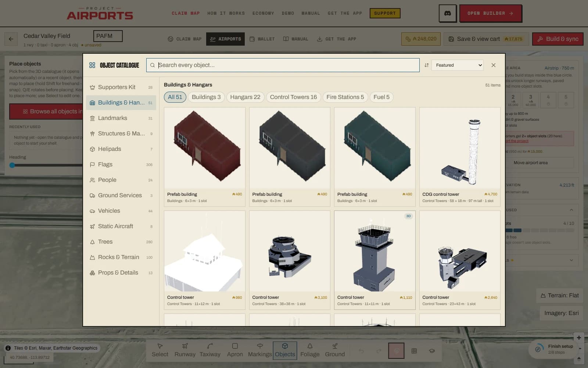Switch to the AIRPORTS tab

pyautogui.click(x=225, y=39)
